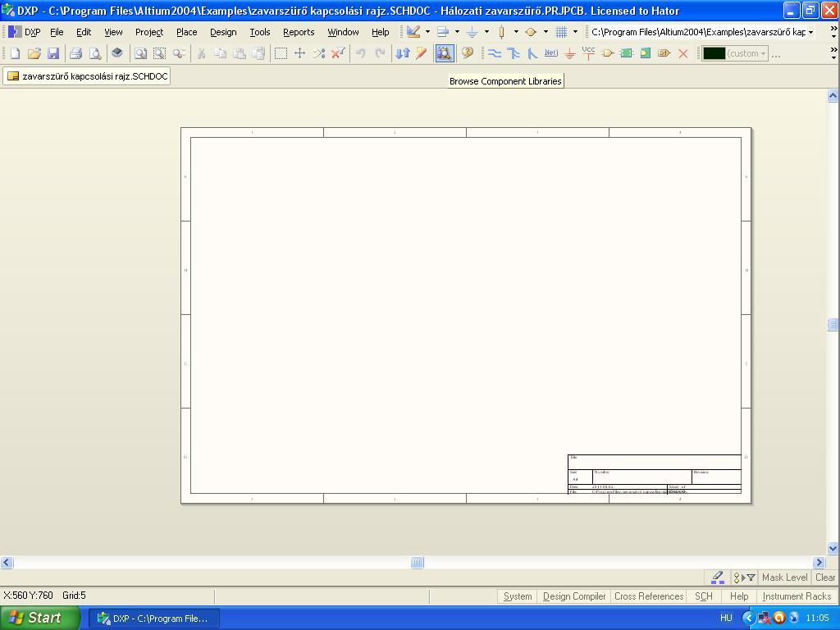The width and height of the screenshot is (840, 630).
Task: Click the Place Port icon
Action: [664, 53]
